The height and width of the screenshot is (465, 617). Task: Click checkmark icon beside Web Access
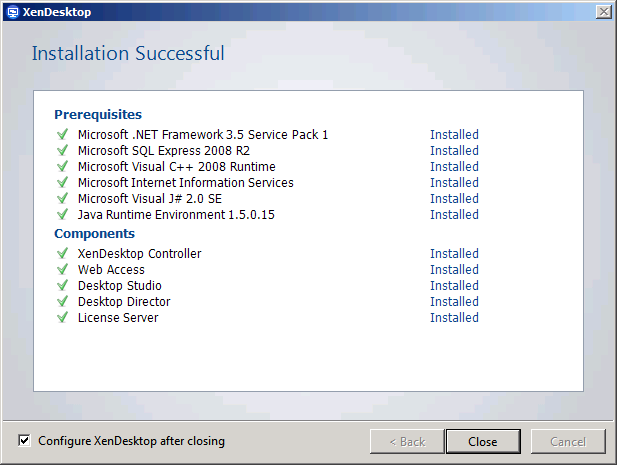click(x=63, y=269)
